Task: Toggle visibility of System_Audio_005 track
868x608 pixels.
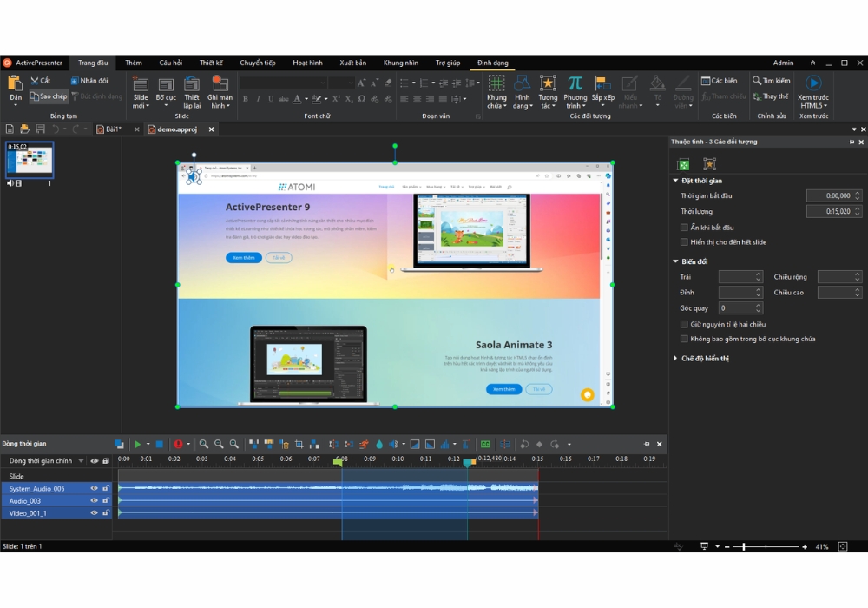Action: pyautogui.click(x=94, y=488)
